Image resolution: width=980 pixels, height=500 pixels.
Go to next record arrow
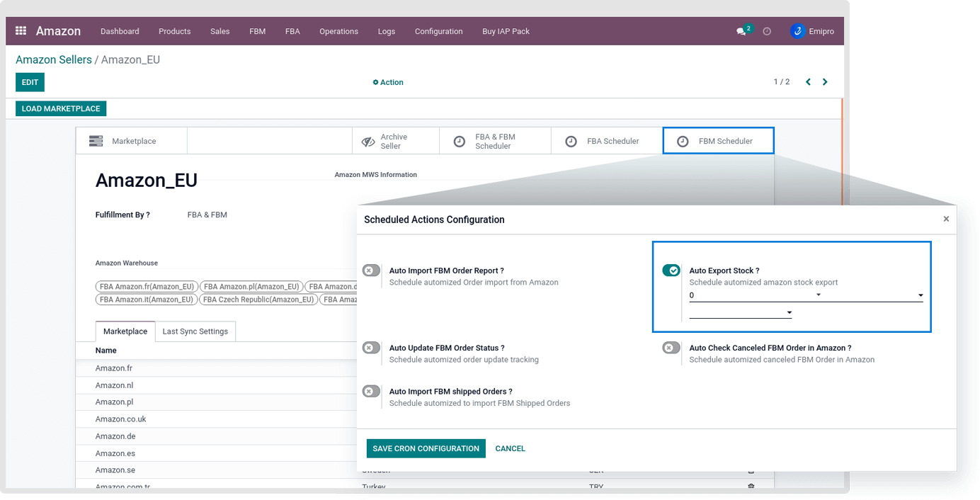coord(825,82)
